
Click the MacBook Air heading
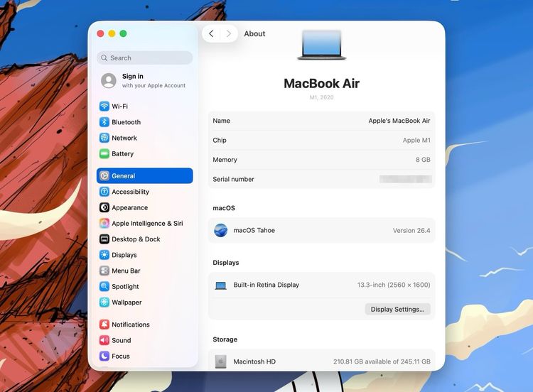tap(321, 83)
